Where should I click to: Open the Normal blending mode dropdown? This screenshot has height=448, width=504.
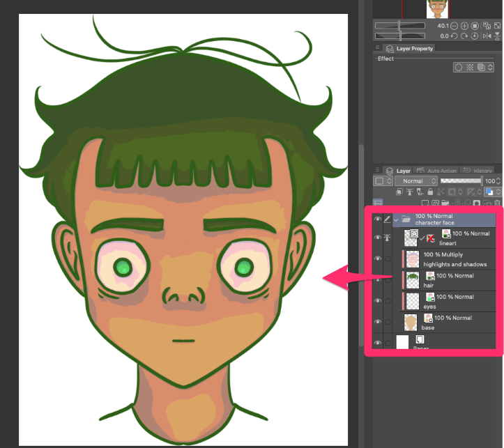pos(415,181)
